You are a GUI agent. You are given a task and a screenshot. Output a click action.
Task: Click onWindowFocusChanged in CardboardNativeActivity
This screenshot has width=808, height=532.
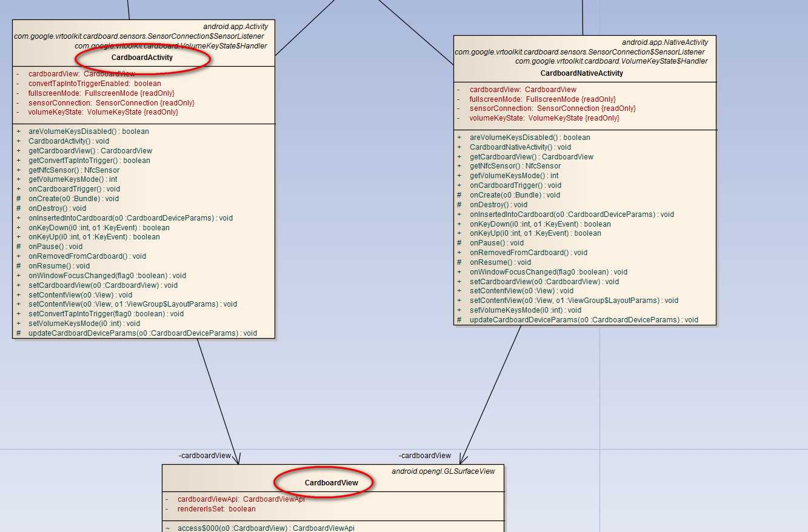pos(549,272)
